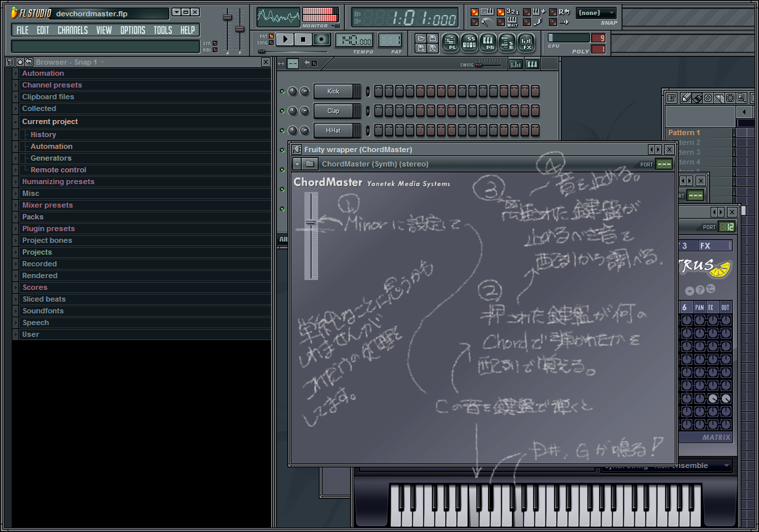Toggle the last step of HiHat row
759x532 pixels.
click(x=536, y=130)
